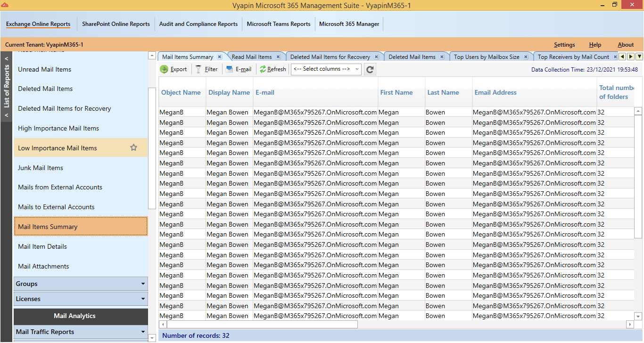This screenshot has height=343, width=644.
Task: Switch to the Read Mail Items tab
Action: click(x=252, y=57)
